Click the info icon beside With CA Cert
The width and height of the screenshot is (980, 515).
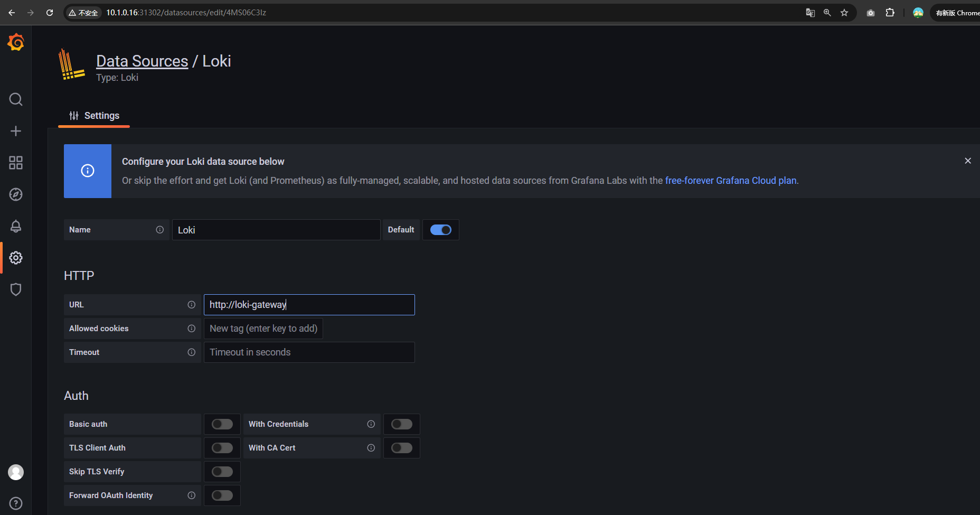pyautogui.click(x=371, y=448)
